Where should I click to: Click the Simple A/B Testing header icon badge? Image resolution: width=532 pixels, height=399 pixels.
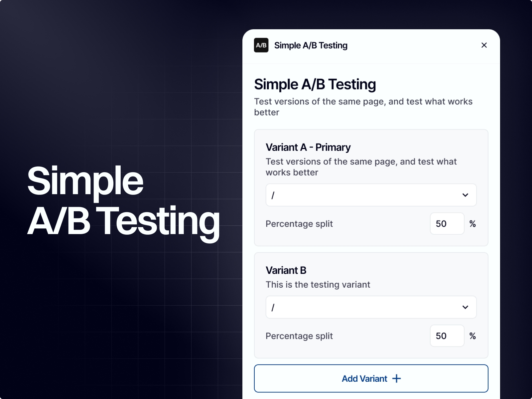coord(261,46)
